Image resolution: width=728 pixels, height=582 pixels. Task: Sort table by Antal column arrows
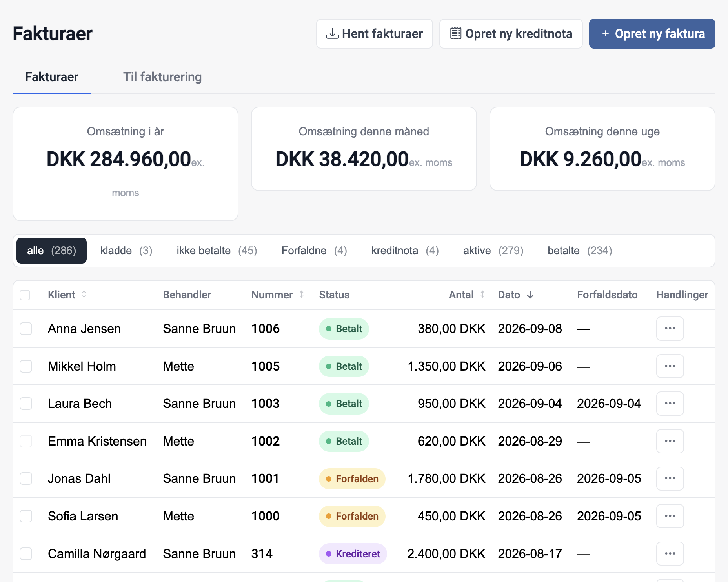(482, 295)
